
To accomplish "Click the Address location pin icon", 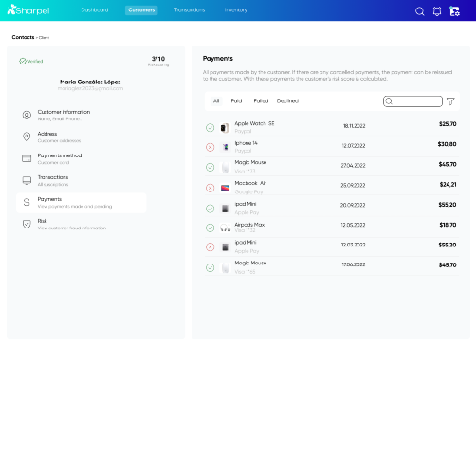I will point(27,137).
